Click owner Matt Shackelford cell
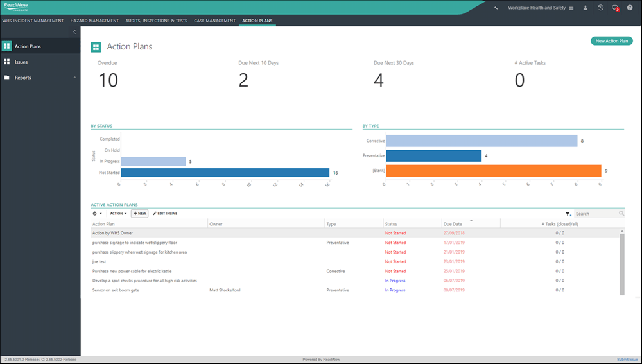Image resolution: width=642 pixels, height=364 pixels. [225, 290]
